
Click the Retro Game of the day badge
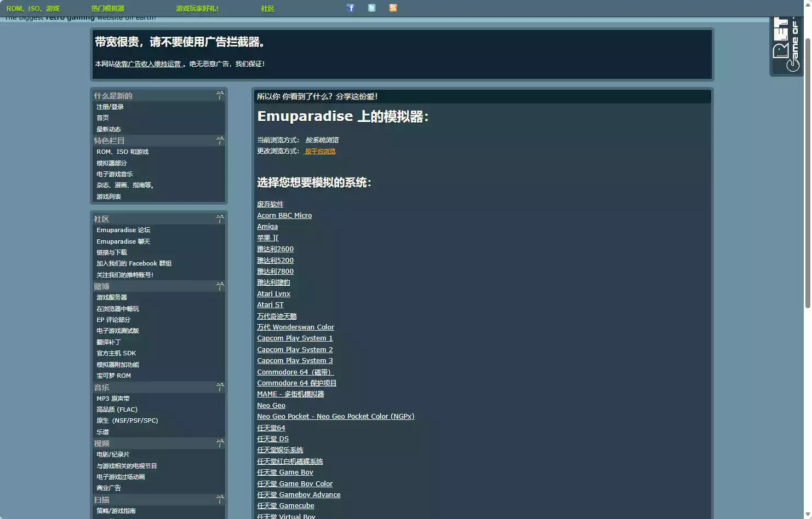pyautogui.click(x=786, y=46)
